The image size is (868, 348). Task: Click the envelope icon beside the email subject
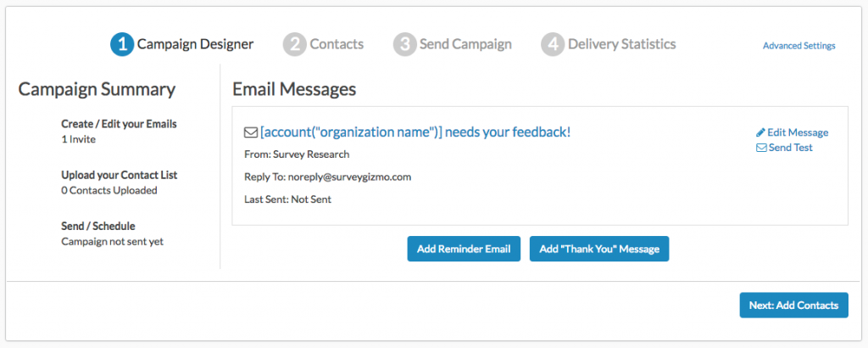coord(250,132)
